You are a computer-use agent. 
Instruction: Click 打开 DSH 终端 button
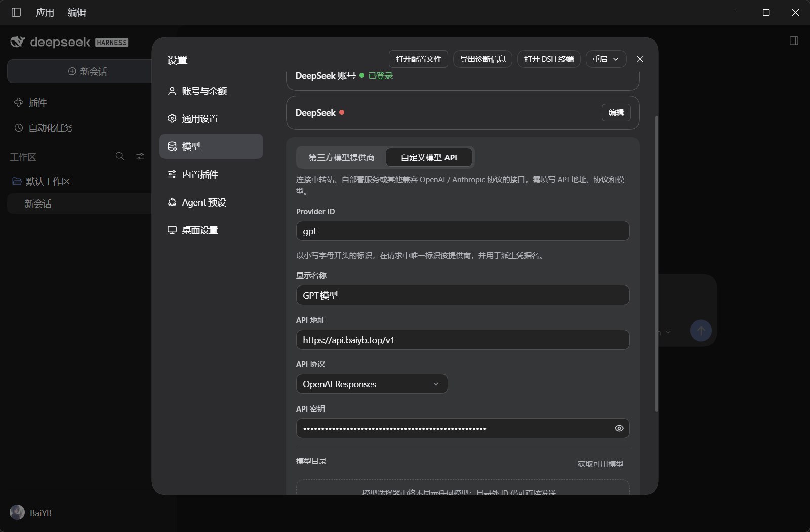[549, 59]
